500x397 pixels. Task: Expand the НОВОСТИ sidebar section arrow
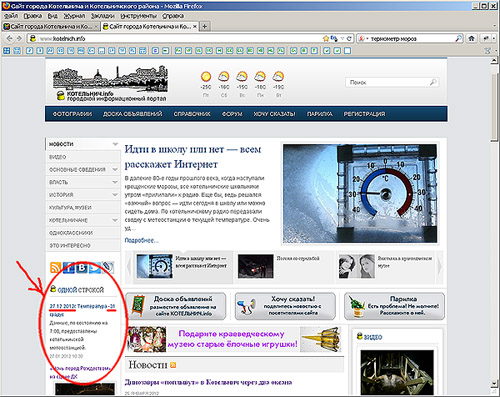click(115, 144)
